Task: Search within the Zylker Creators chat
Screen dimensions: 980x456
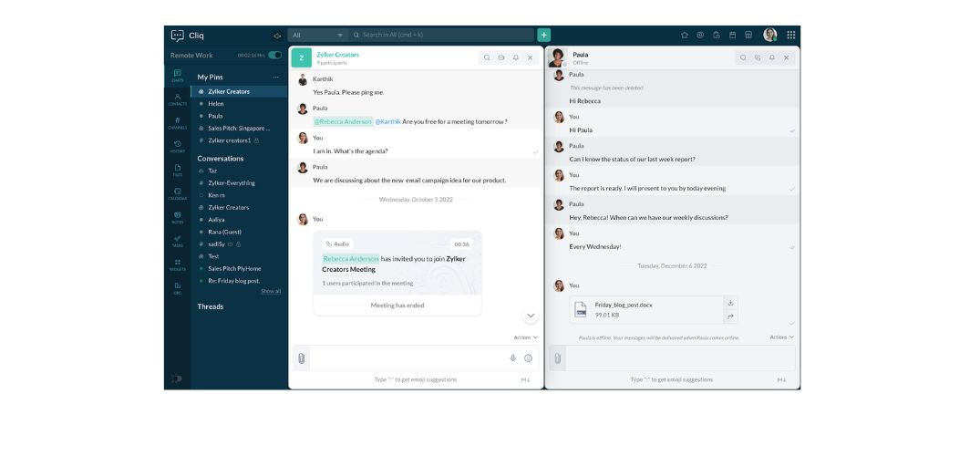Action: pos(487,57)
